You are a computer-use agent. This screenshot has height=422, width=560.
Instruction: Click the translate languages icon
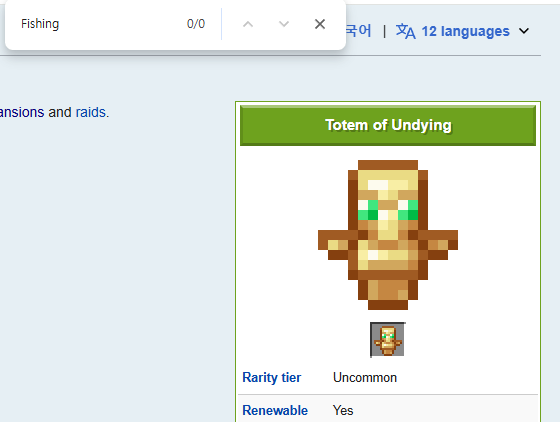(x=405, y=31)
